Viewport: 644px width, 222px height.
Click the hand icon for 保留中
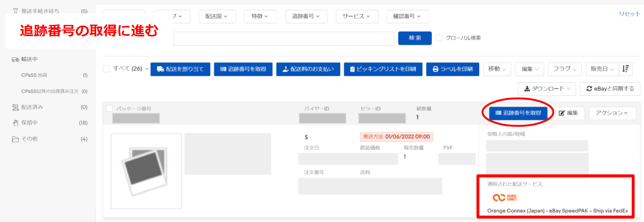tap(15, 123)
